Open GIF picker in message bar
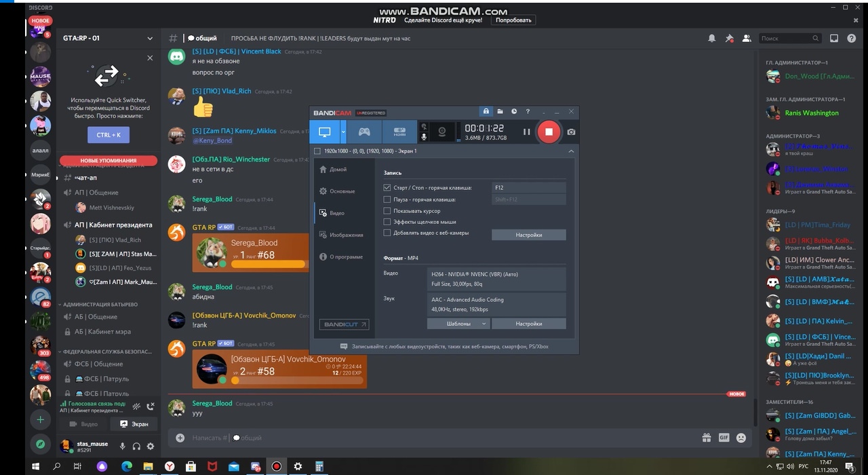Viewport: 868px width, 475px height. coord(724,438)
